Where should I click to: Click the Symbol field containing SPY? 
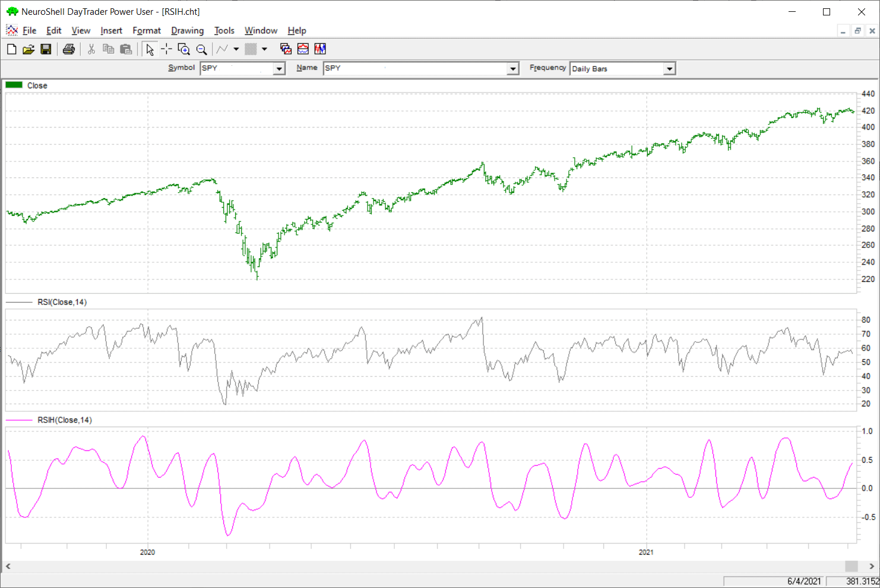(x=237, y=68)
